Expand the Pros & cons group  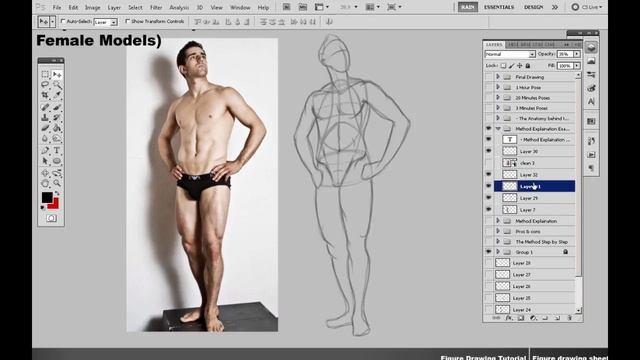[x=498, y=231]
